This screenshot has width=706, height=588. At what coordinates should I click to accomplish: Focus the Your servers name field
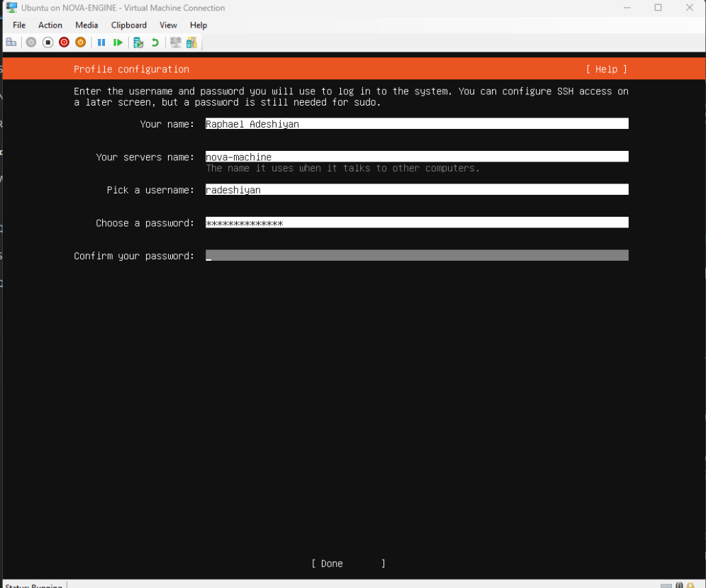(416, 157)
